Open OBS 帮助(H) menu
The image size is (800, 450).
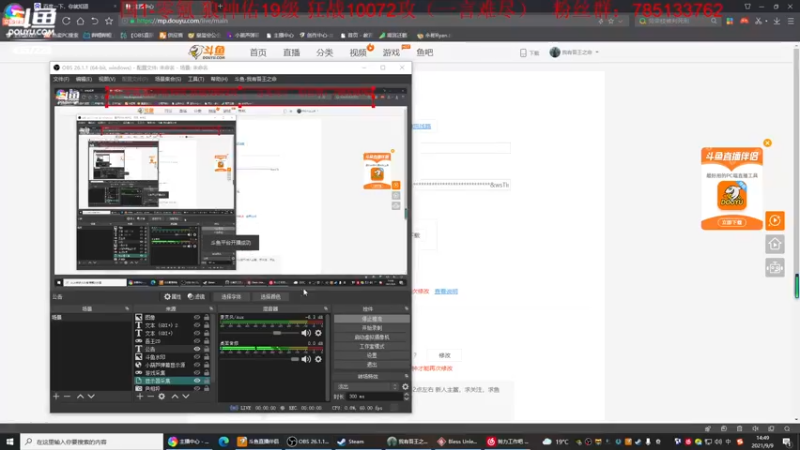pos(219,79)
